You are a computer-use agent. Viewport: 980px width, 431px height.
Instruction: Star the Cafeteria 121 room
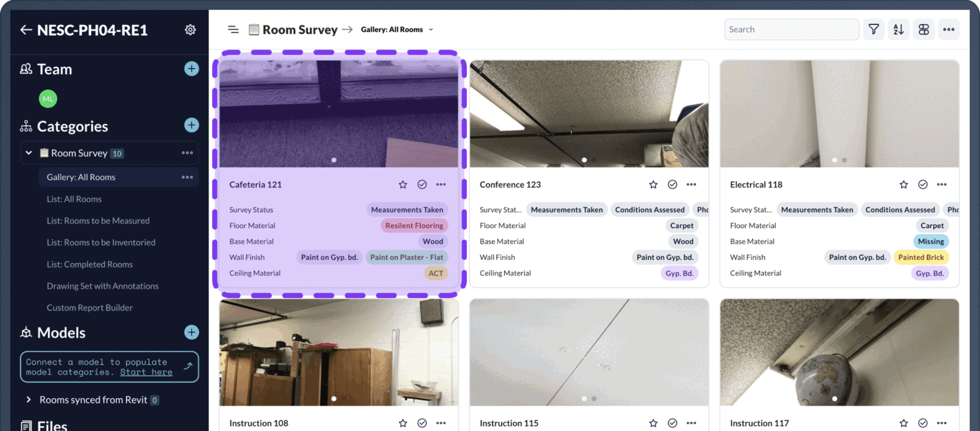pos(403,184)
